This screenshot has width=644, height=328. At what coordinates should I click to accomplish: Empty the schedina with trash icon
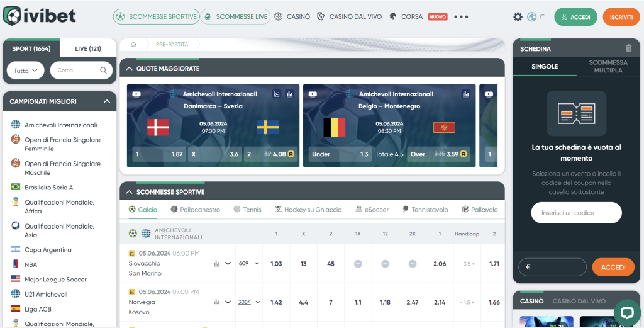tap(628, 48)
